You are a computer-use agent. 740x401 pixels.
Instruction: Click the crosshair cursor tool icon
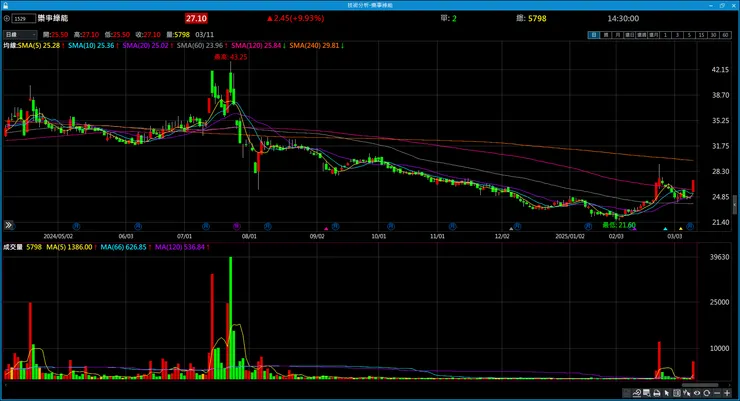[x=687, y=393]
